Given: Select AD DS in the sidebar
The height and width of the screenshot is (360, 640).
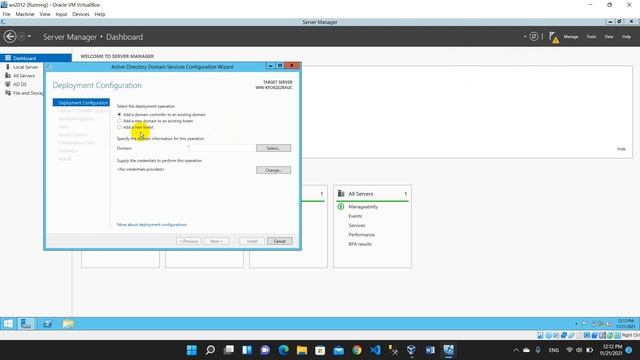Looking at the screenshot, I should (20, 84).
